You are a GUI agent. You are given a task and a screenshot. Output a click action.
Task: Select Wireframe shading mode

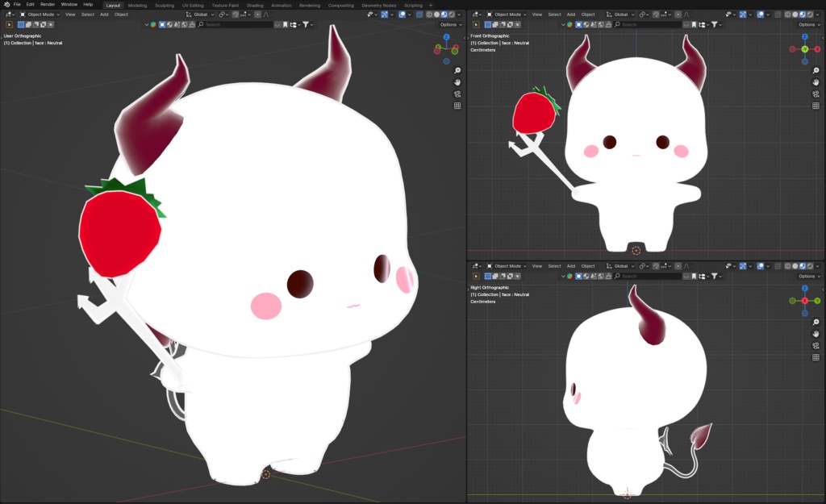(429, 14)
